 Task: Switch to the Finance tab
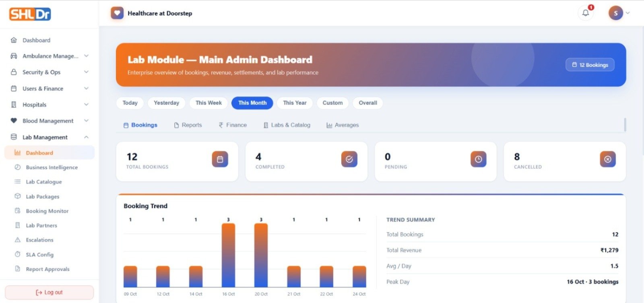(x=233, y=125)
